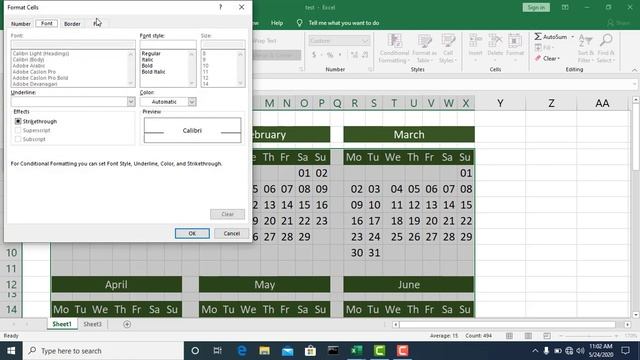Open Windows Start menu
Viewport: 640px width, 360px height.
coord(11,351)
